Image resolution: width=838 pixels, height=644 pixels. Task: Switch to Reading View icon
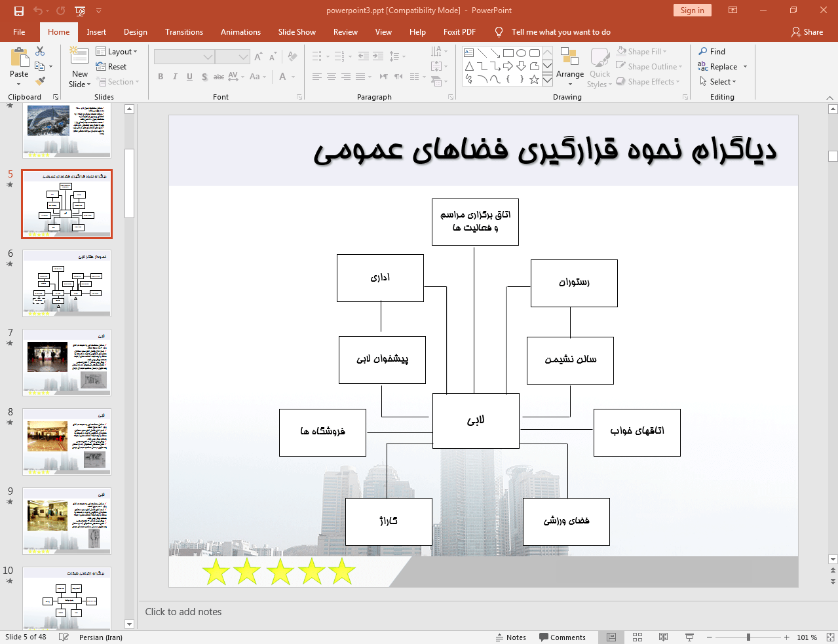(663, 637)
